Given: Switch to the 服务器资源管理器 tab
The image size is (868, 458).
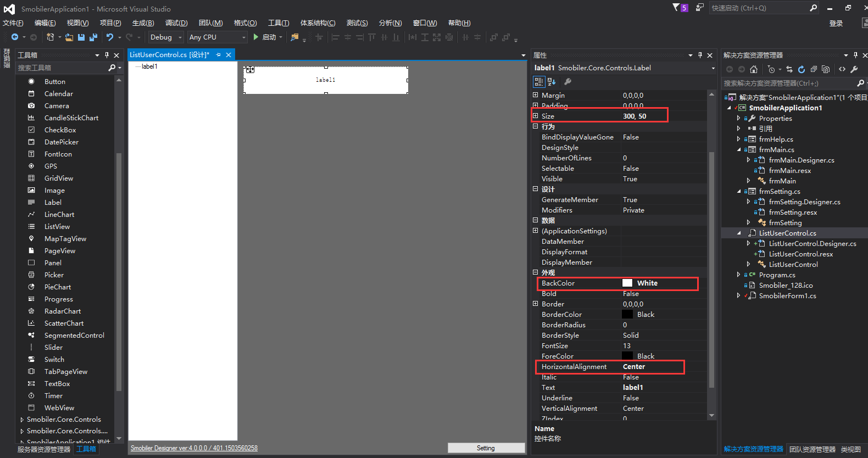Looking at the screenshot, I should click(x=44, y=449).
